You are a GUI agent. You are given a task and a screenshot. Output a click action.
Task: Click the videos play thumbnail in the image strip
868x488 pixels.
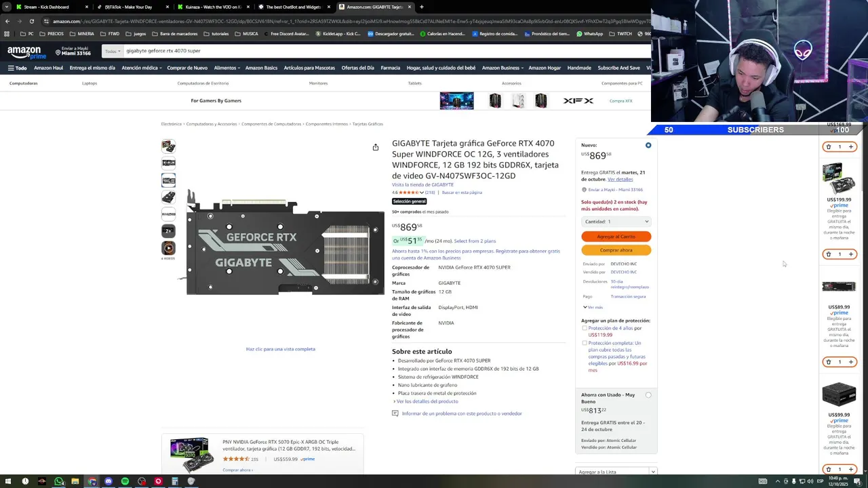(168, 248)
